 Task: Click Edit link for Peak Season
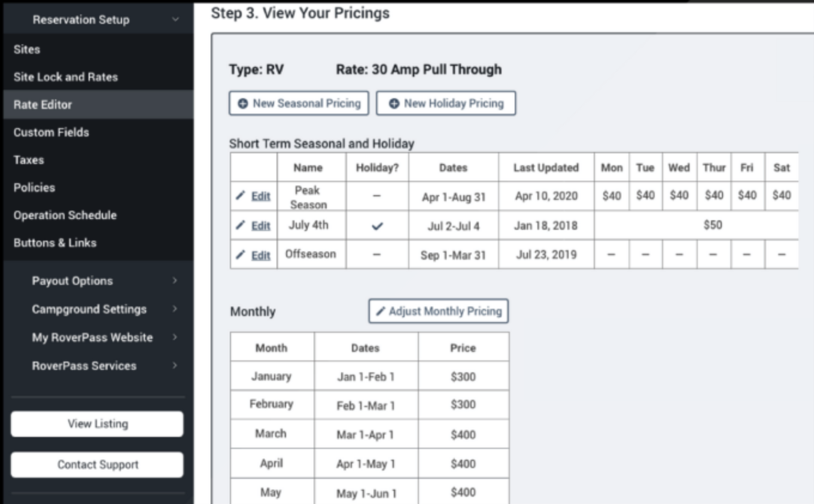point(260,196)
